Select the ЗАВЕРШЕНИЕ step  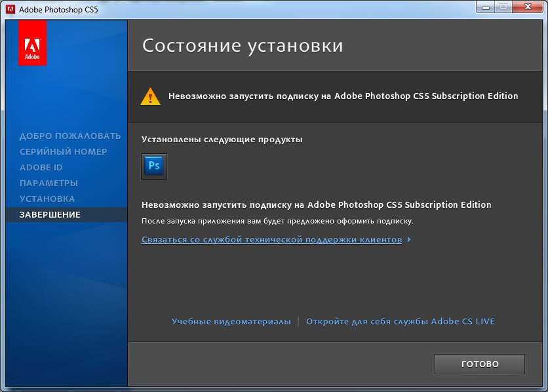[x=66, y=214]
